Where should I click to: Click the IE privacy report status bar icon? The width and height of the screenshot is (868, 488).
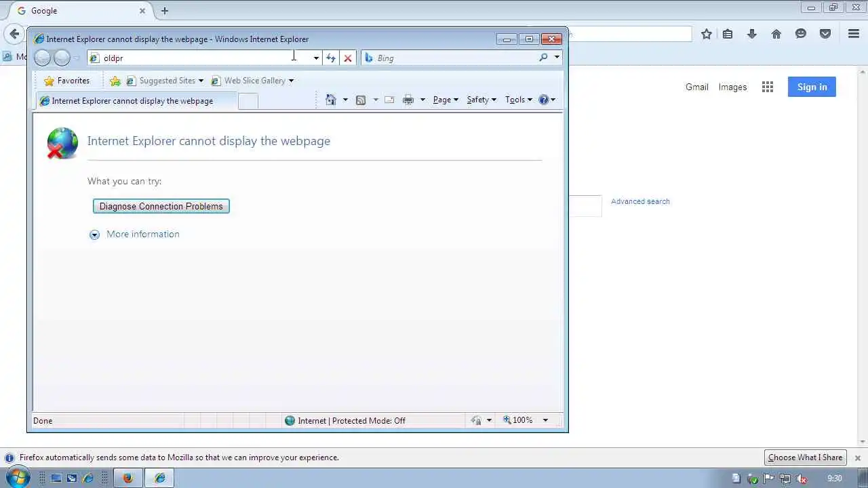[x=477, y=420]
